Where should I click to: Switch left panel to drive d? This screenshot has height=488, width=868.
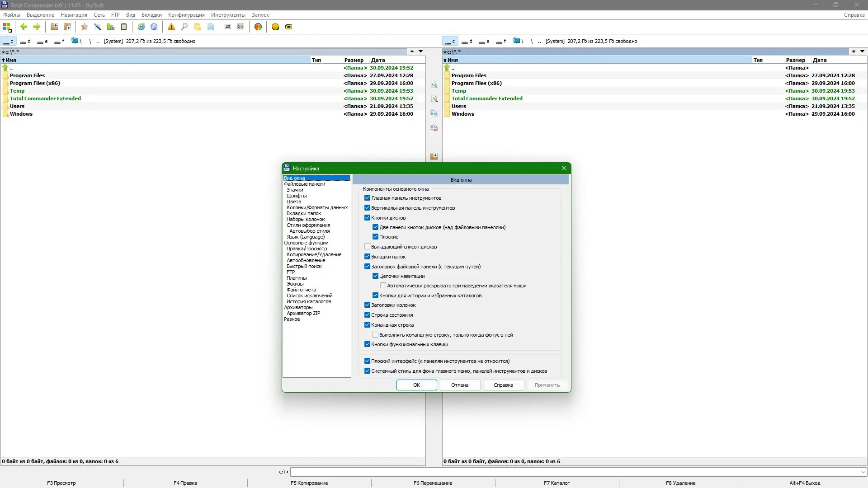click(x=25, y=41)
